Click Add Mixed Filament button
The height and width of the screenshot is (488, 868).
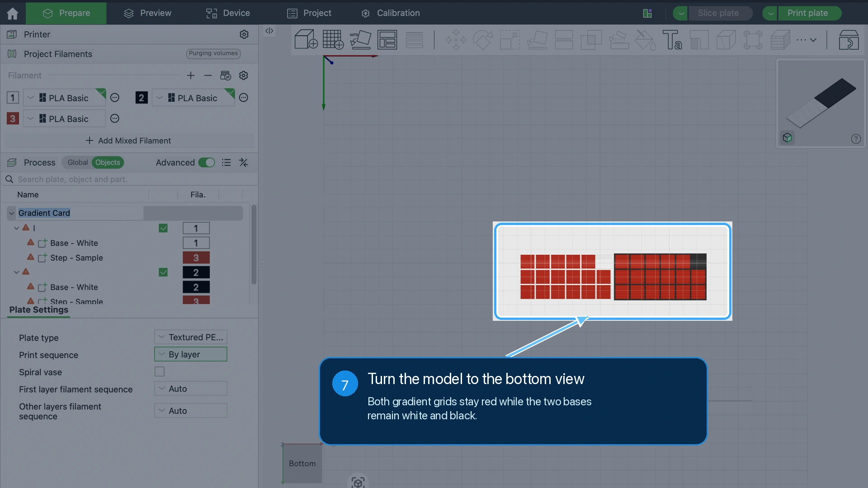pyautogui.click(x=129, y=141)
